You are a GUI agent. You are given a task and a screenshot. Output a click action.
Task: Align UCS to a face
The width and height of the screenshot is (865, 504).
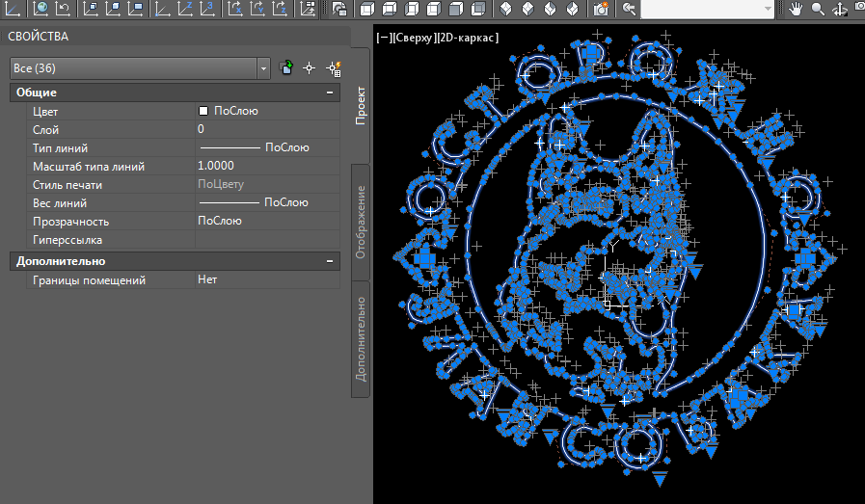91,9
